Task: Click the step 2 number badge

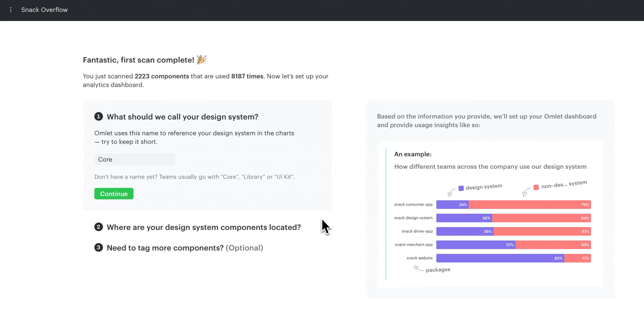Action: point(99,227)
